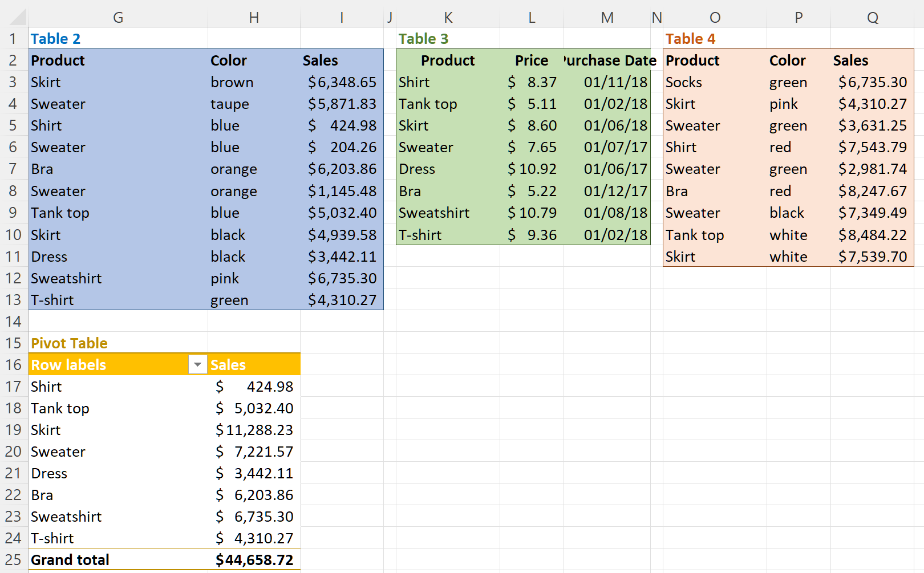Select the Price column header in Table 3
The width and height of the screenshot is (924, 573).
[x=531, y=60]
